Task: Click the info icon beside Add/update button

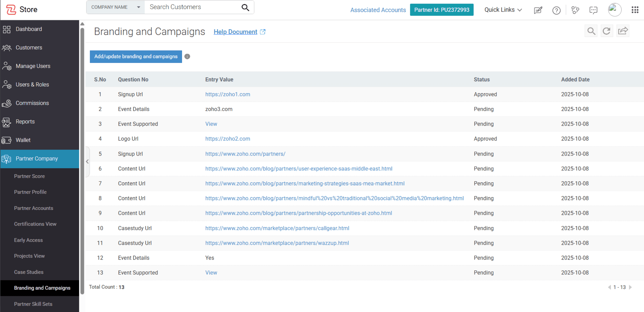Action: click(187, 56)
